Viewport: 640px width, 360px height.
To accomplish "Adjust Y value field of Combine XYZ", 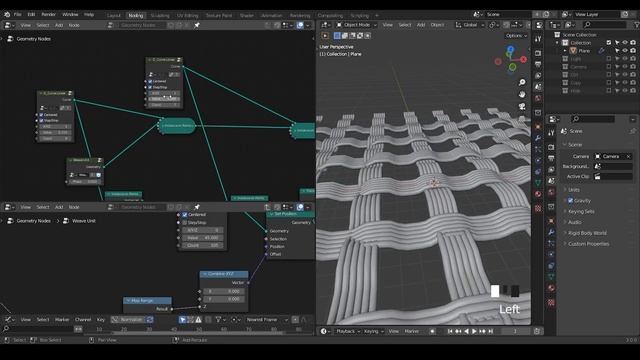I will pyautogui.click(x=224, y=299).
